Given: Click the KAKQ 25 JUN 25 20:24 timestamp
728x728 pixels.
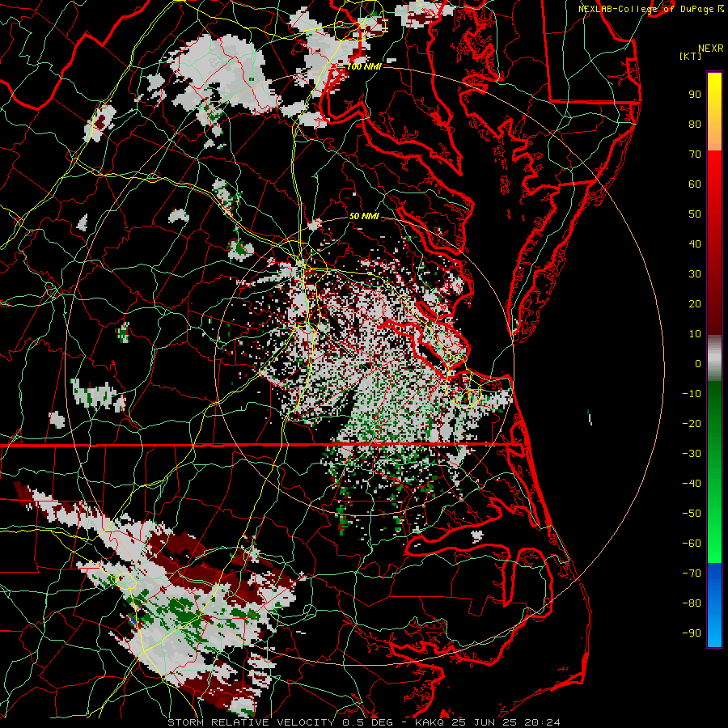Looking at the screenshot, I should point(488,722).
